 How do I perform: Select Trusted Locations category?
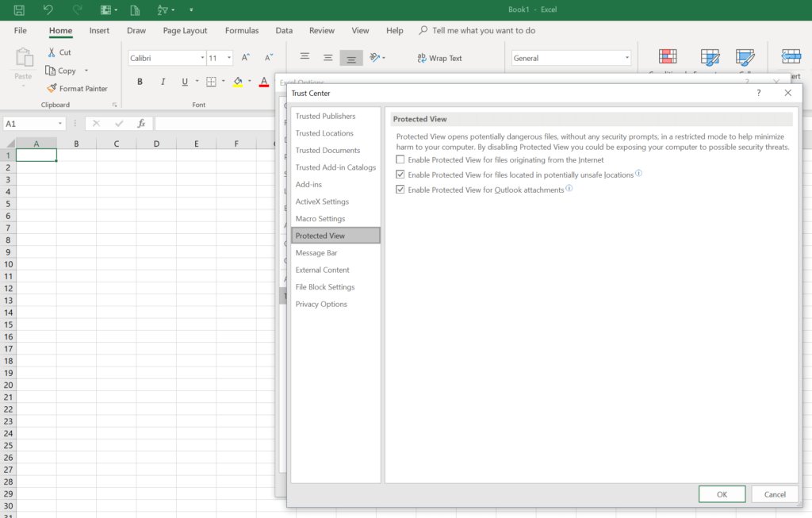pyautogui.click(x=335, y=133)
